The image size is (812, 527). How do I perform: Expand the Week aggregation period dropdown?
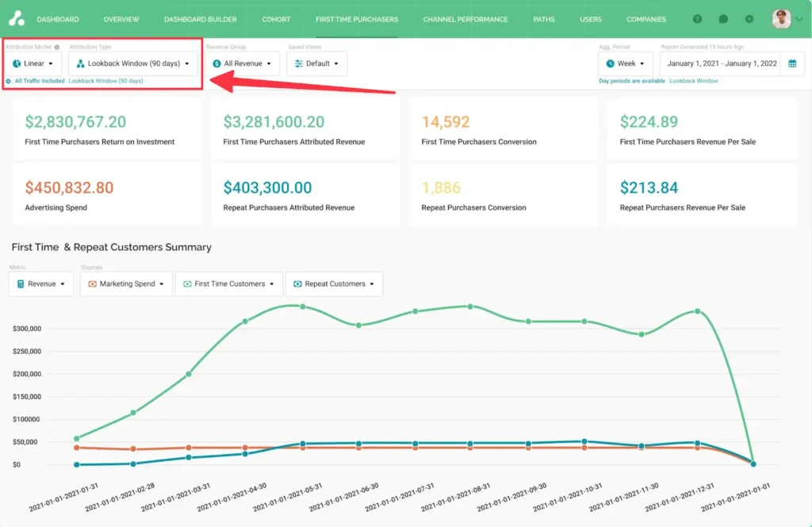[626, 63]
